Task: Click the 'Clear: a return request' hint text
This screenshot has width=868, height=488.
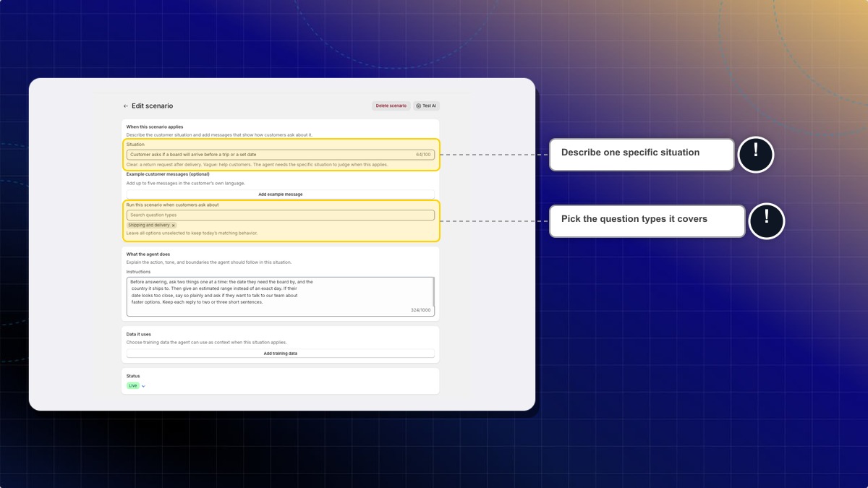Action: coord(257,165)
